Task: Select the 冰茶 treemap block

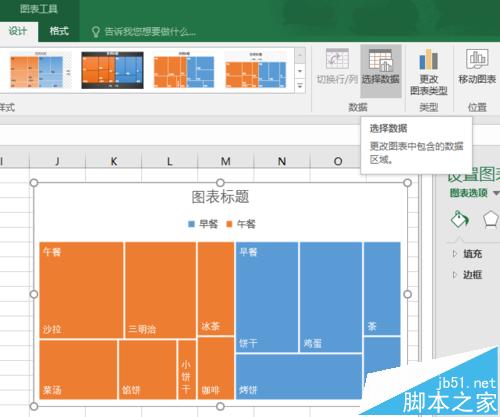Action: click(x=216, y=289)
